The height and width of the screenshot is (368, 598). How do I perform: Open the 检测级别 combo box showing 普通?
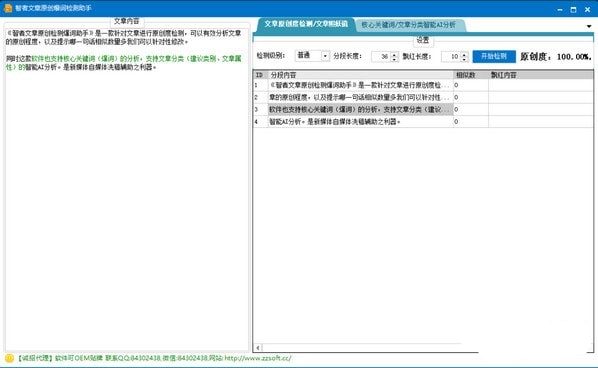[313, 56]
